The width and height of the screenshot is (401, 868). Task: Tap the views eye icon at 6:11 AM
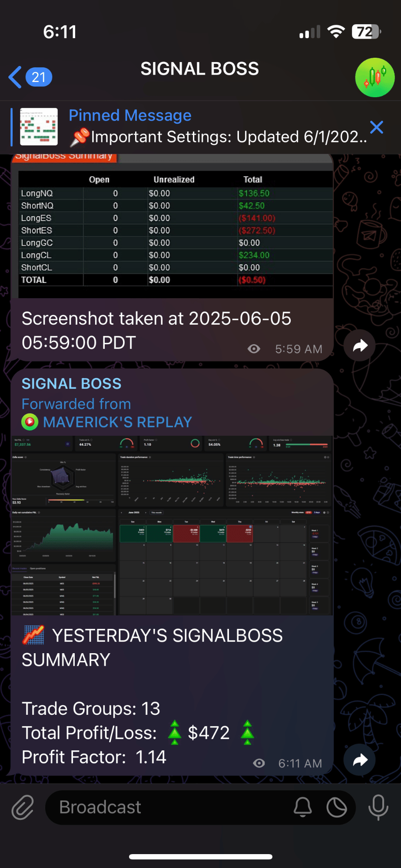click(x=259, y=763)
